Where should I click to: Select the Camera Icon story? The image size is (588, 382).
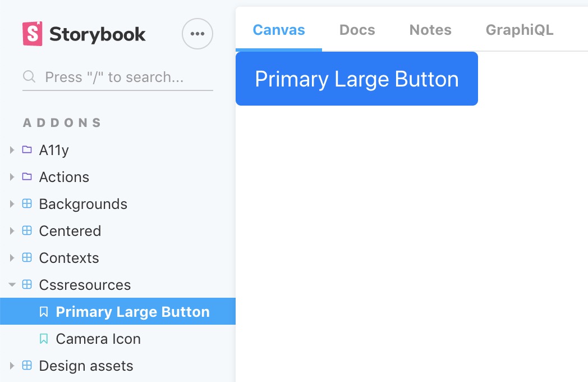(98, 339)
